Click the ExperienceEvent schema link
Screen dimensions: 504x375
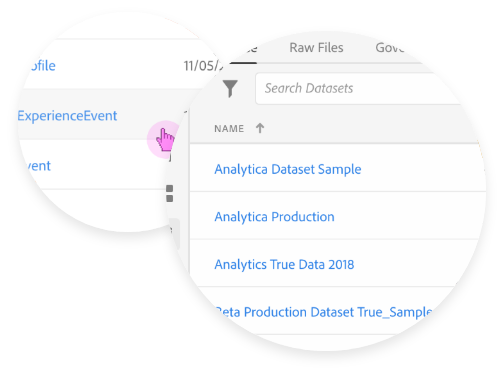[x=67, y=116]
